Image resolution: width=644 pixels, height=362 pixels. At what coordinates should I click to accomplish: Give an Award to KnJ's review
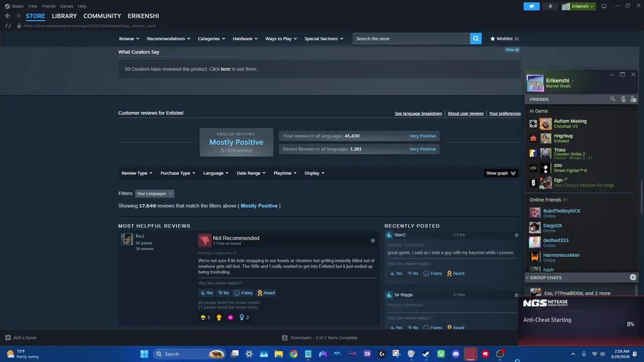coord(266,293)
